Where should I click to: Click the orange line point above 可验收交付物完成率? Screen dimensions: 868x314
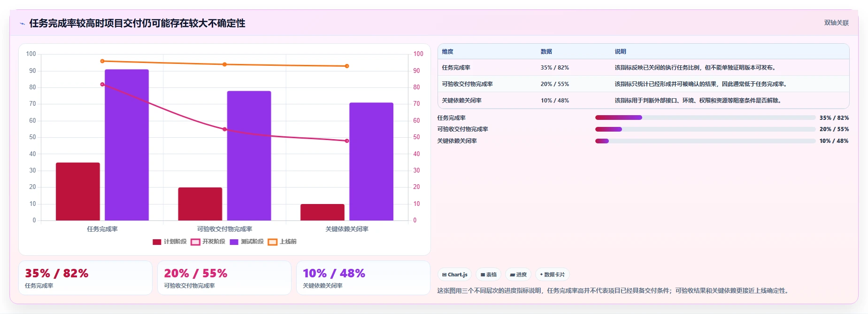pyautogui.click(x=224, y=64)
